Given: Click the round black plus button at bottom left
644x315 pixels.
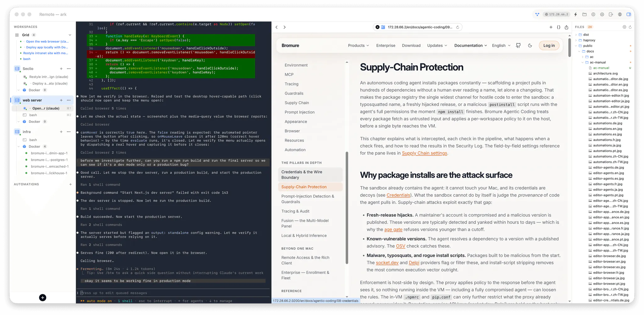Looking at the screenshot, I should 43,298.
